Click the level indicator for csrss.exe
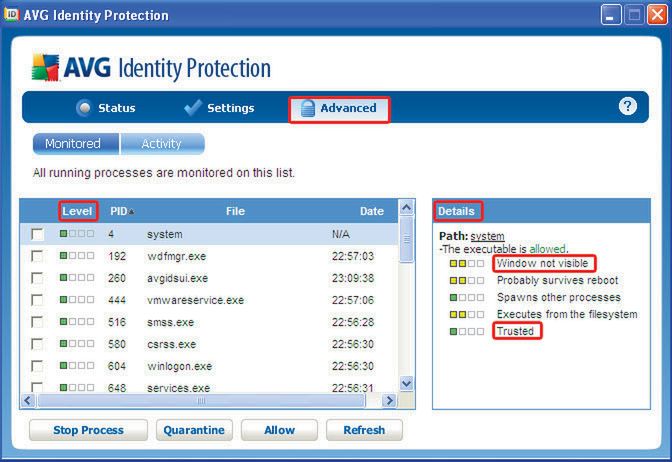This screenshot has height=462, width=672. [77, 343]
